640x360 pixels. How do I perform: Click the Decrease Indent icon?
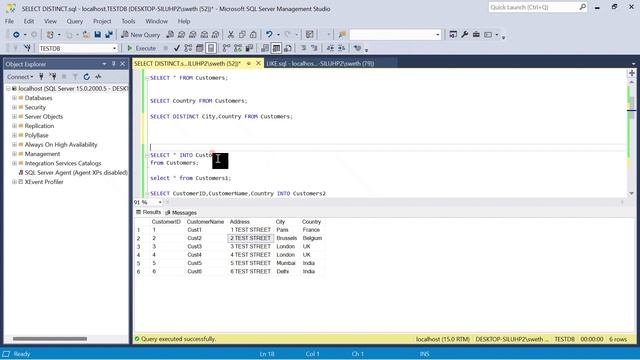click(x=330, y=48)
